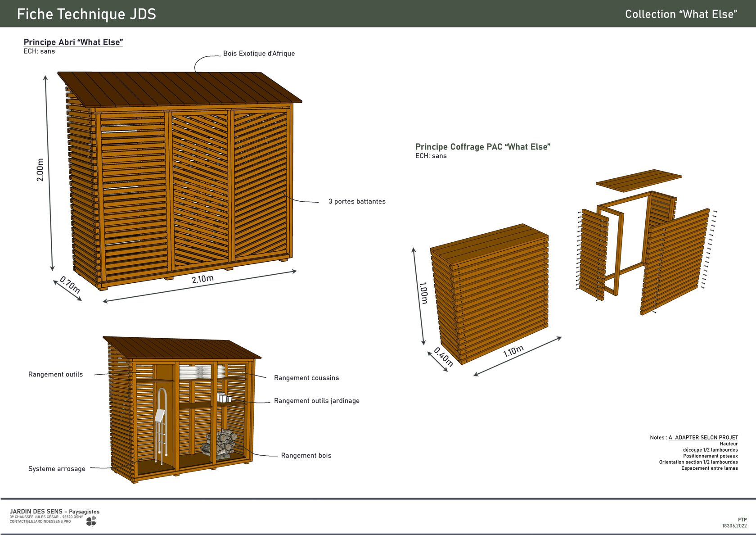Select the 'Principe Abri "What Else"' heading

[x=73, y=42]
